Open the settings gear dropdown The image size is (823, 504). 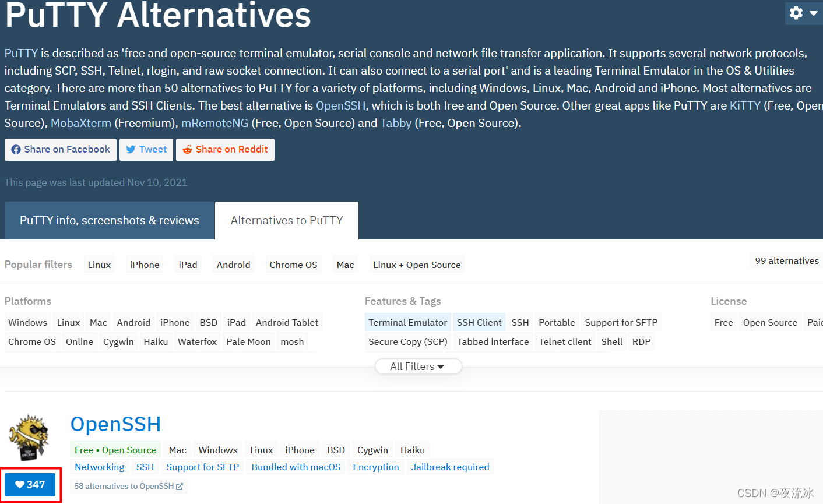click(803, 13)
